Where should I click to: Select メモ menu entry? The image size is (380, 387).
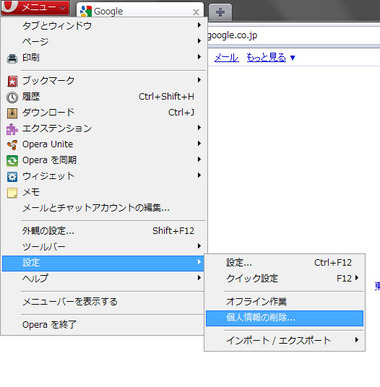[x=104, y=192]
